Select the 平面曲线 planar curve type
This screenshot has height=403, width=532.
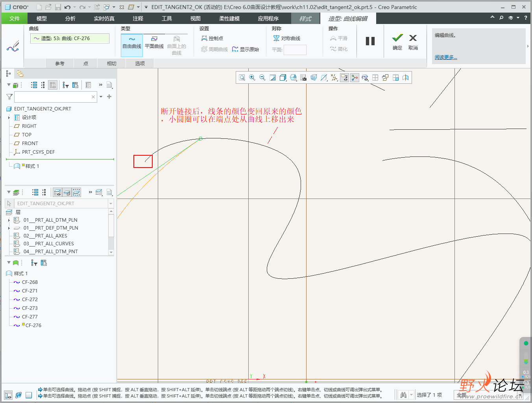point(154,43)
